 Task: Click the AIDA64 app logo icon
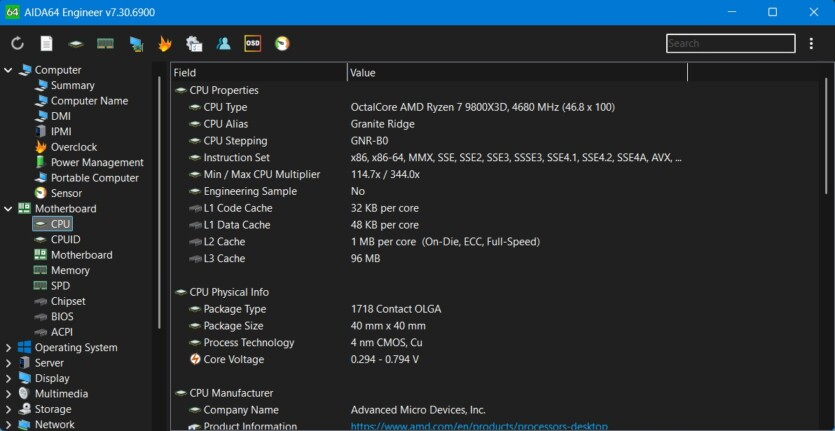point(12,12)
